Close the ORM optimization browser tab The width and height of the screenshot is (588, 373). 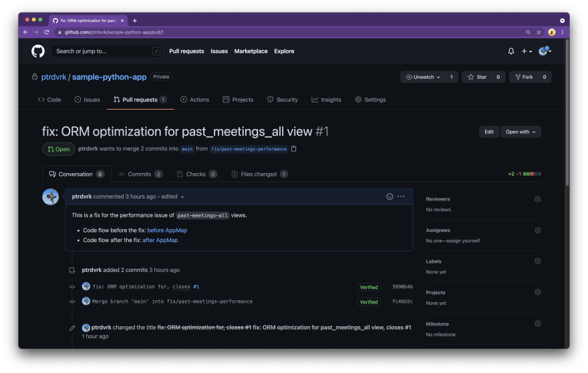[122, 21]
